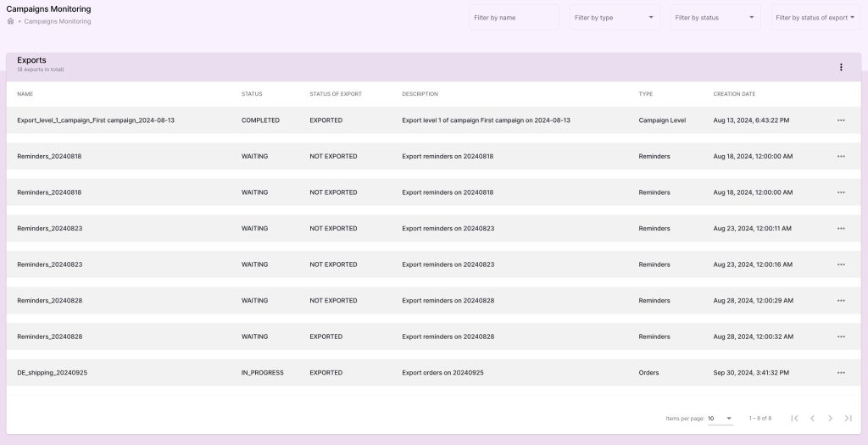Go to the previous page of exports
Screen dimensions: 868x445
coord(812,419)
